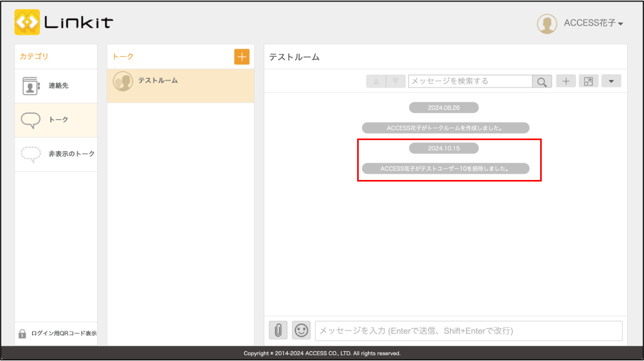The width and height of the screenshot is (644, 361).
Task: Click the Linkit logo icon
Action: pos(27,22)
